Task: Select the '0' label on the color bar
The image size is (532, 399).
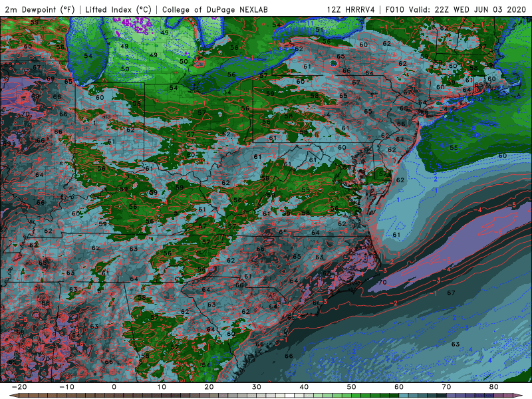Action: click(x=114, y=387)
